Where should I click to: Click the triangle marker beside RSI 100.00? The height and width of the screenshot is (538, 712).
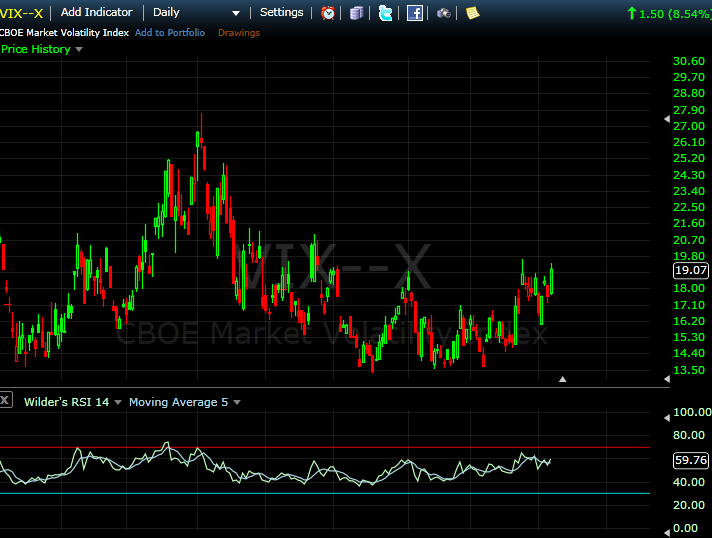667,417
